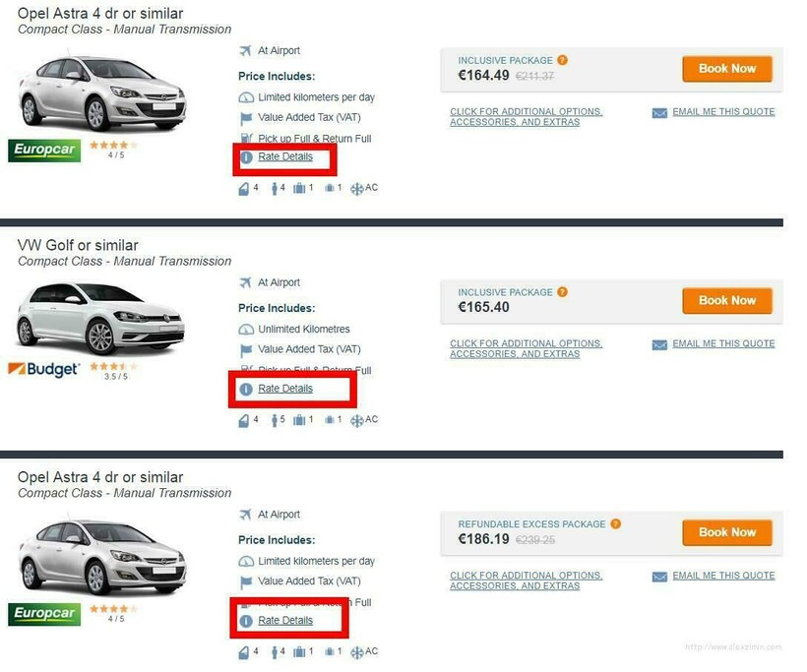Click the air conditioning snowflake icon in the €164.49 listing
The height and width of the screenshot is (672, 807).
tap(356, 188)
